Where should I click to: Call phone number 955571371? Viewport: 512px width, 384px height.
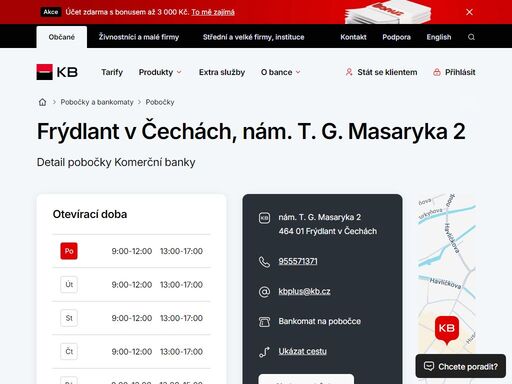tap(298, 261)
